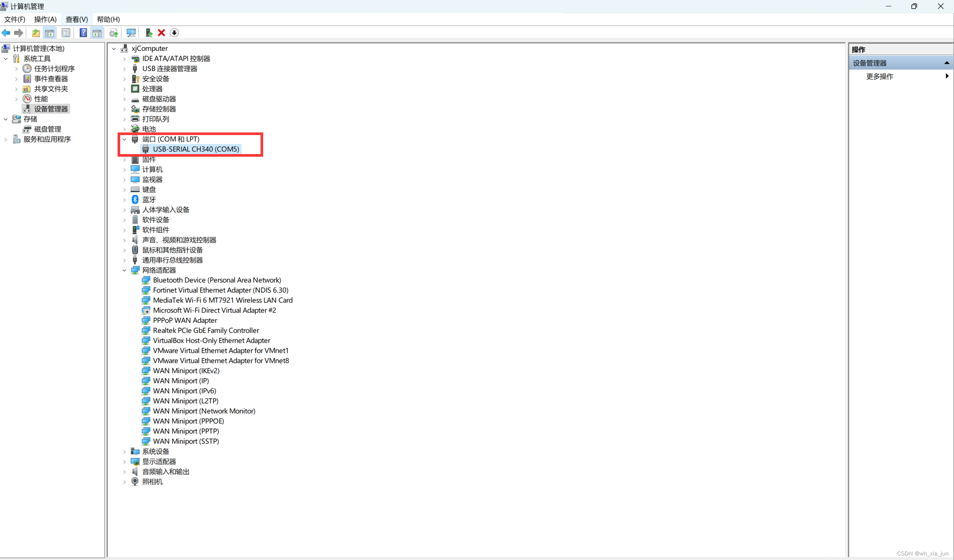This screenshot has height=560, width=954.
Task: Collapse the xjComputer root node chevron
Action: click(x=113, y=49)
